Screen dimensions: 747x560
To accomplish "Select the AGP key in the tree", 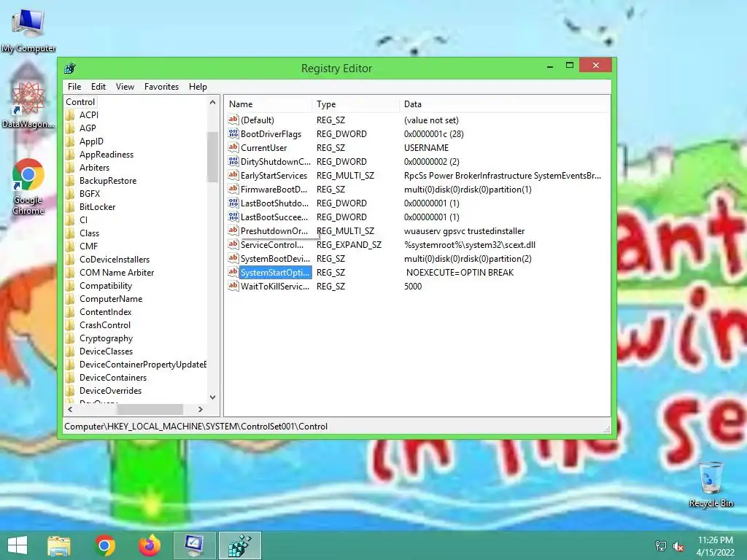I will click(x=88, y=128).
